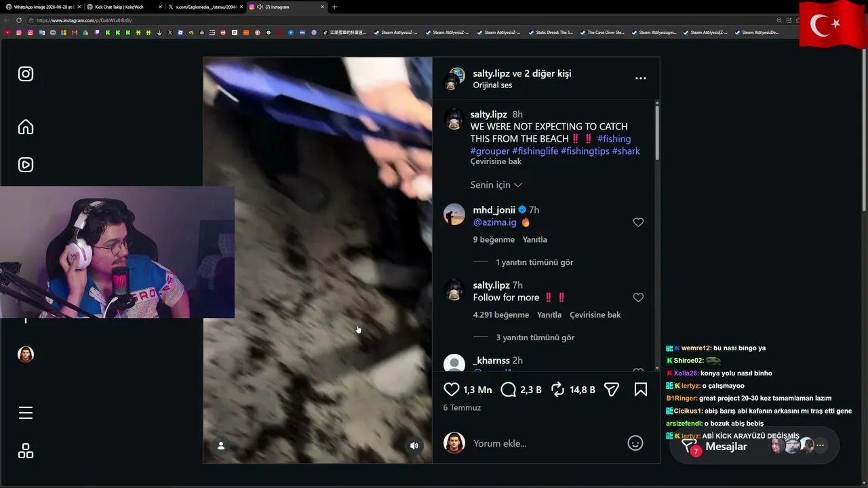Open the post options three-dot menu
The width and height of the screenshot is (868, 488).
coord(640,79)
